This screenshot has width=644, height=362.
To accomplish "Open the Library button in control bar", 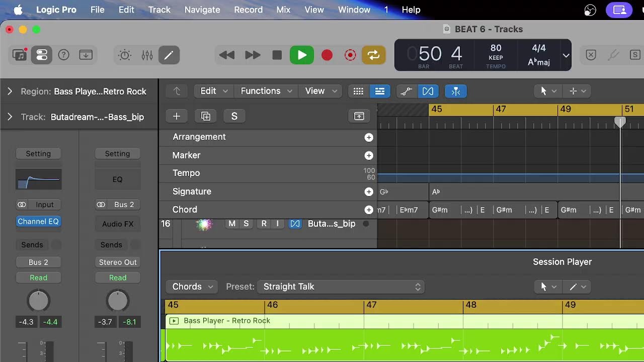I will pos(20,55).
